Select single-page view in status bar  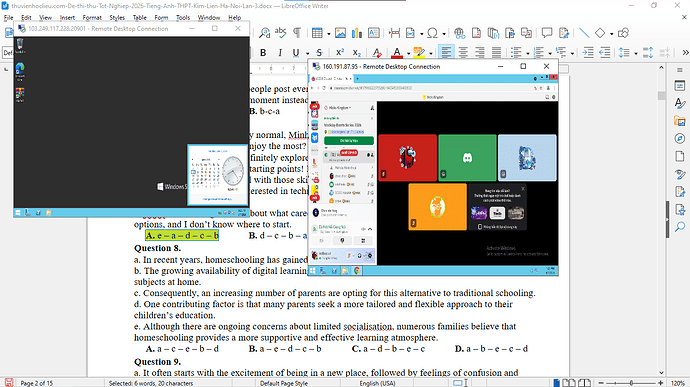click(x=557, y=383)
